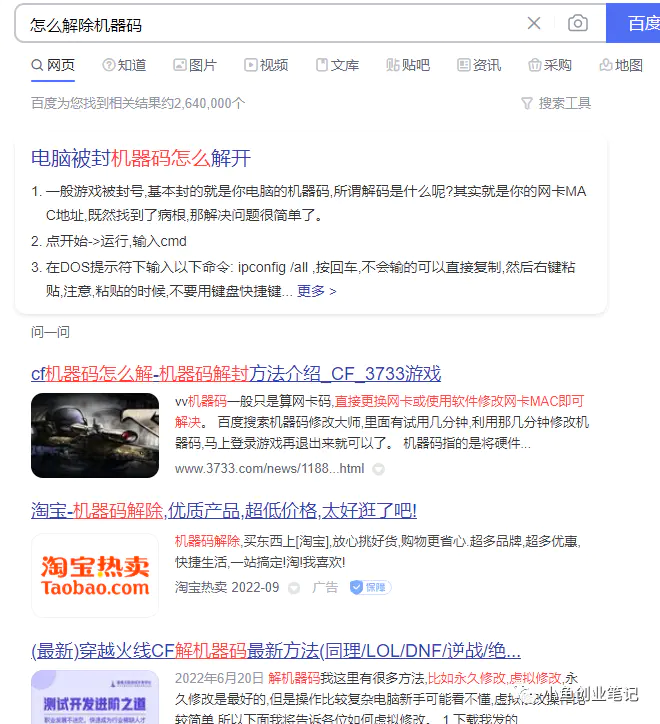Click the 问一问 label
The image size is (660, 724).
50,332
